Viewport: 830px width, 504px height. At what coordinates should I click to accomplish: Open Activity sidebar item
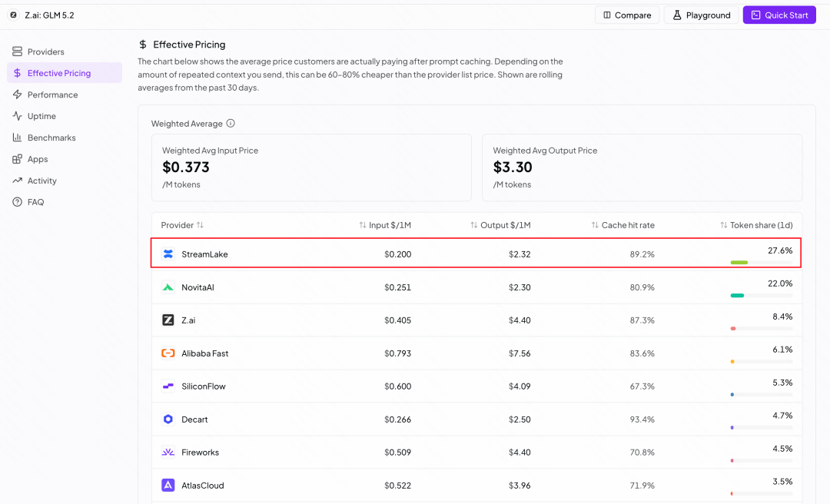coord(65,181)
